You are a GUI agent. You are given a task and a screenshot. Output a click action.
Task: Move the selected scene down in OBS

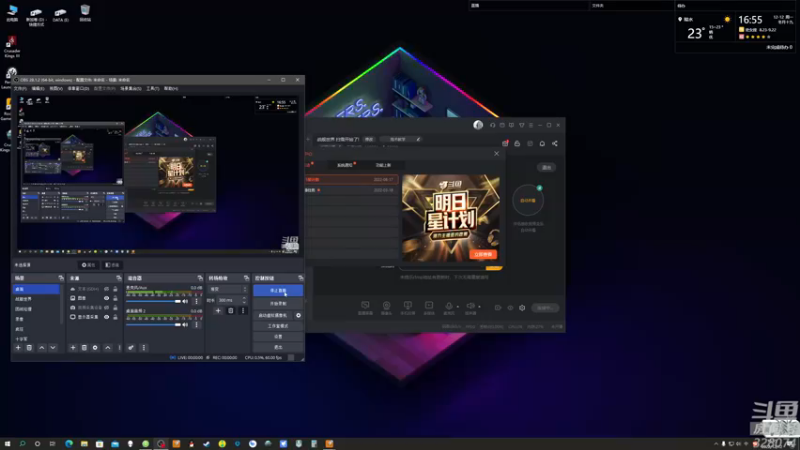(53, 347)
